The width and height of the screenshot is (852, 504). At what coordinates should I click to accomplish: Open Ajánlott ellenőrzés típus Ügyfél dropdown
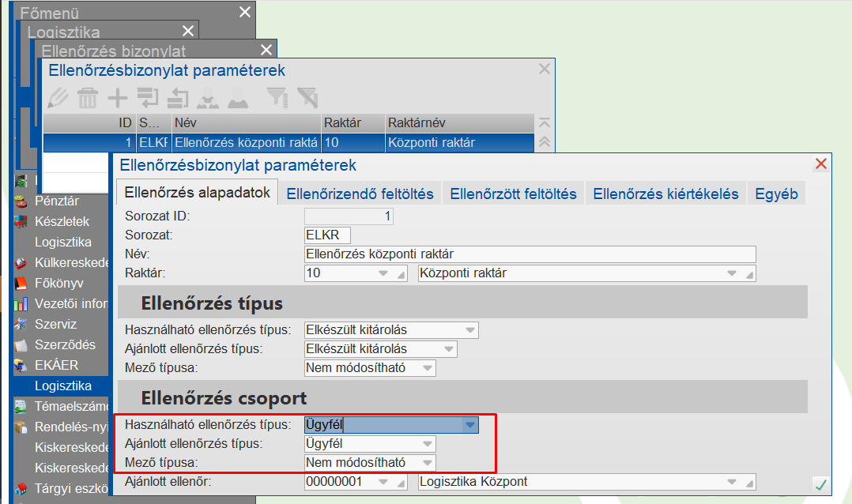(x=428, y=444)
